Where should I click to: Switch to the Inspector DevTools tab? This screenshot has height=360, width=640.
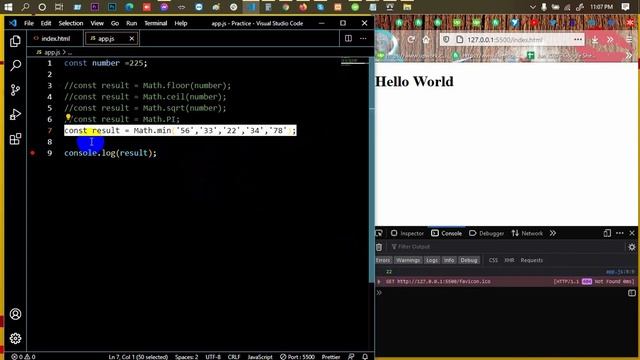click(407, 233)
